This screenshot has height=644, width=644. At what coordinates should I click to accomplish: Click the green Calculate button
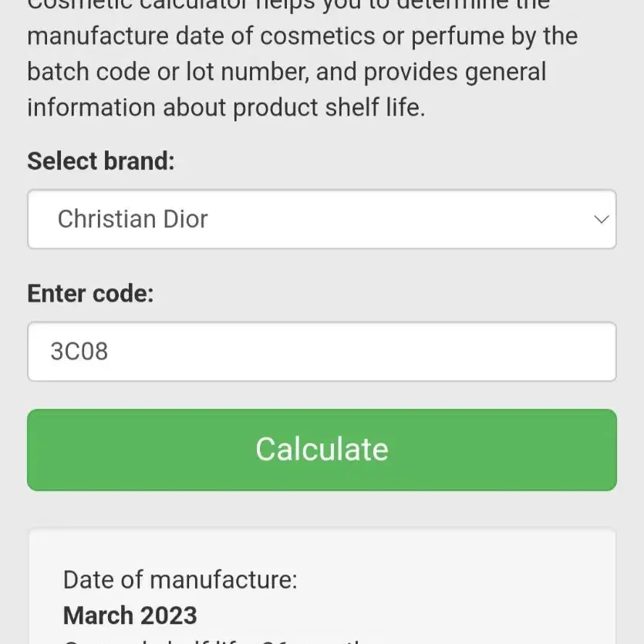322,450
